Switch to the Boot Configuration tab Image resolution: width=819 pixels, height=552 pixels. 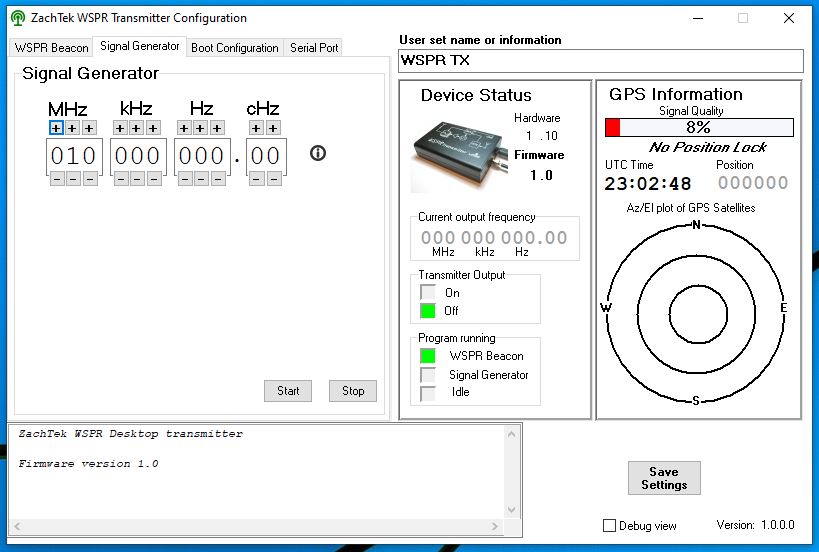coord(235,48)
